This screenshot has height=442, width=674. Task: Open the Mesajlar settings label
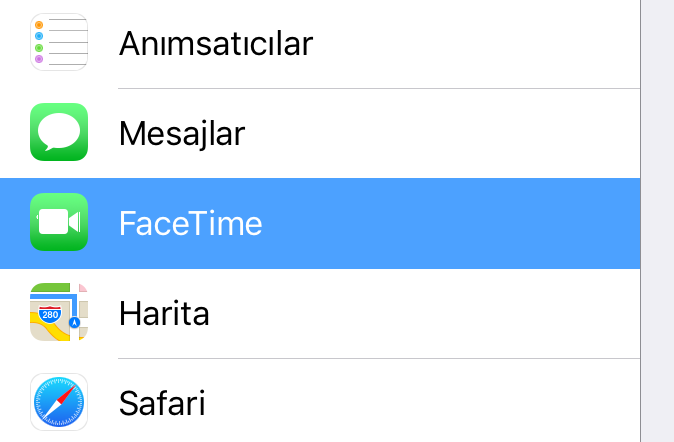182,133
